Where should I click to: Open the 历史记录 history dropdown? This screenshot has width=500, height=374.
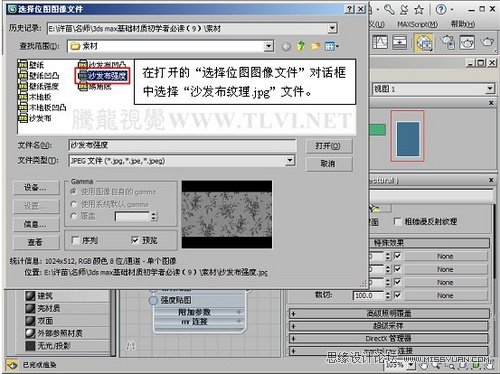[x=332, y=28]
